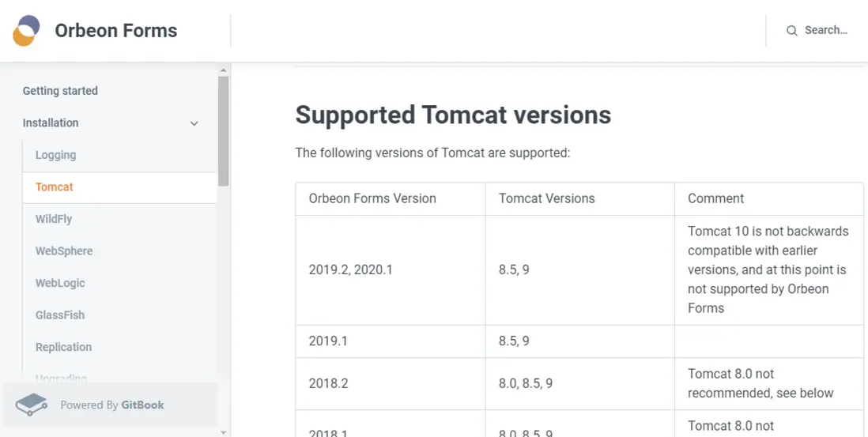
Task: Go to the Logging page
Action: (55, 155)
